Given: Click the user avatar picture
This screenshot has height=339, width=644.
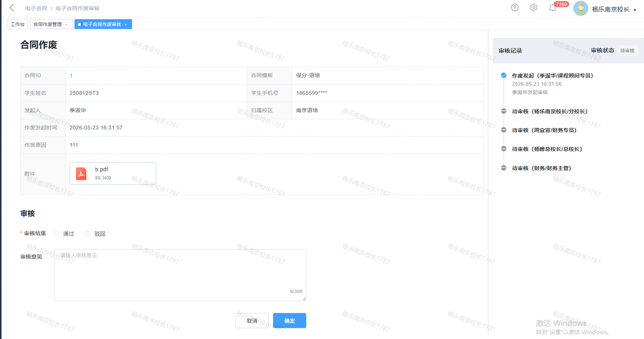Looking at the screenshot, I should 581,8.
